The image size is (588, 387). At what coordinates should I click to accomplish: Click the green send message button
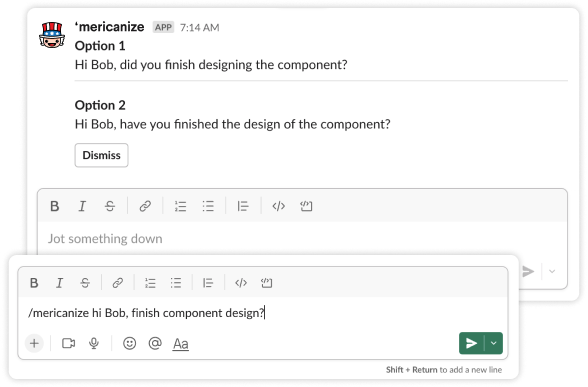click(x=471, y=343)
